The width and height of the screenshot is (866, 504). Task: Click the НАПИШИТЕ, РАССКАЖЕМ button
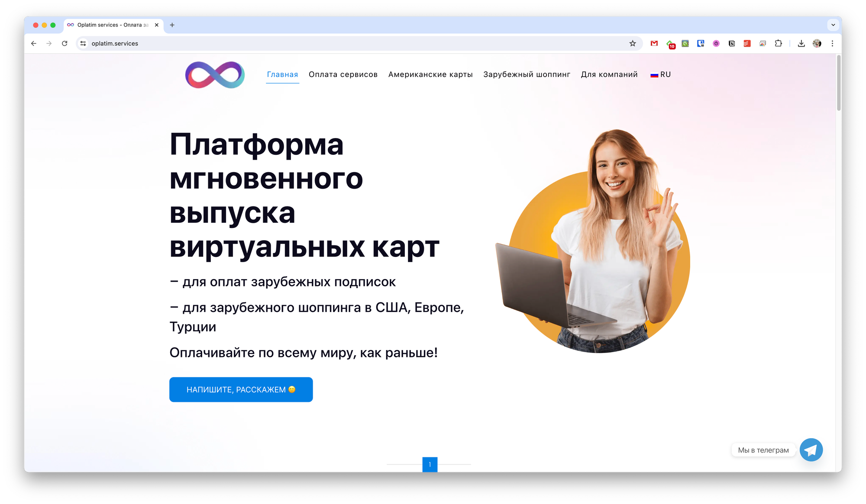[x=241, y=389]
